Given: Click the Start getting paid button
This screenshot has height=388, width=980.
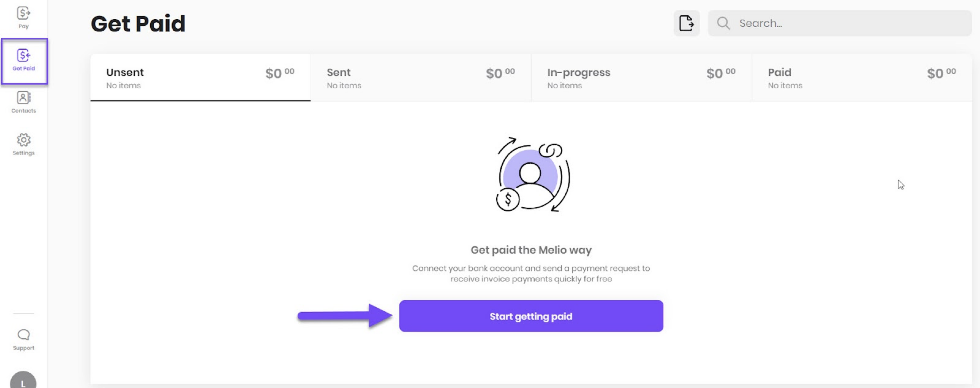Looking at the screenshot, I should pyautogui.click(x=531, y=316).
